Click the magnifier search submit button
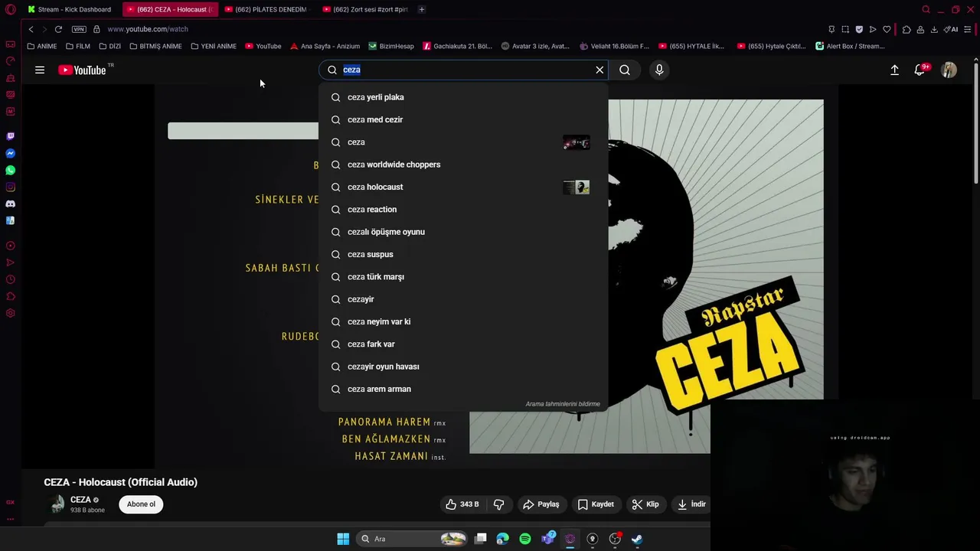This screenshot has width=980, height=551. click(625, 70)
